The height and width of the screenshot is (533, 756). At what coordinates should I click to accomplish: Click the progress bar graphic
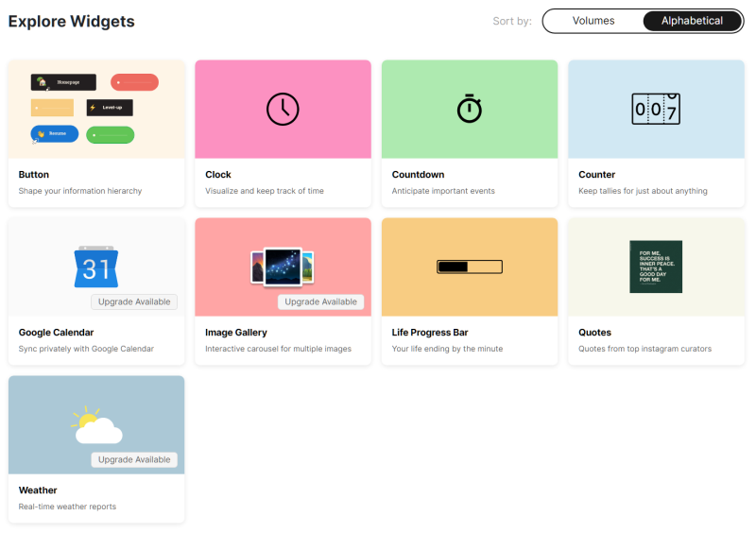(469, 266)
